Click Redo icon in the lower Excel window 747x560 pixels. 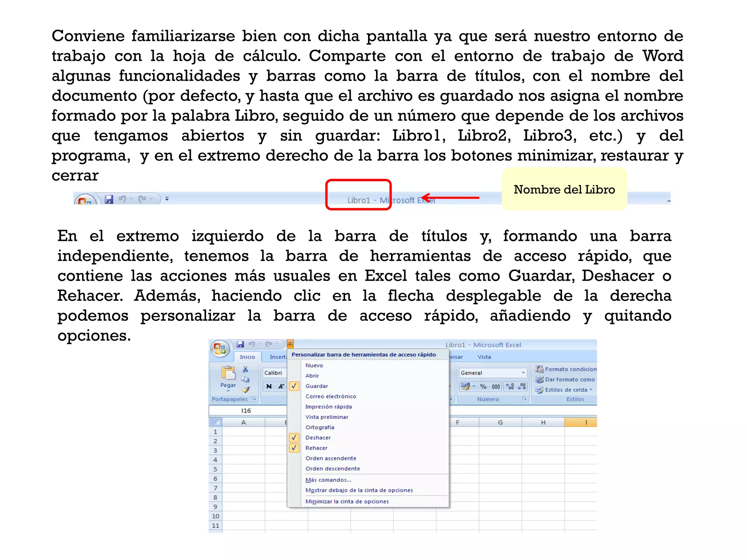(269, 344)
